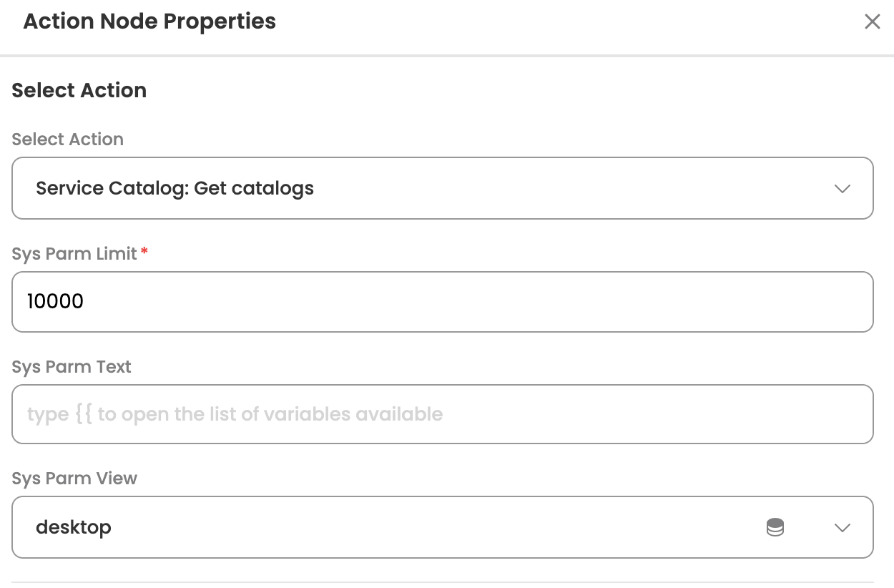This screenshot has width=894, height=588.
Task: Expand the Select Action dropdown chevron
Action: tap(843, 189)
